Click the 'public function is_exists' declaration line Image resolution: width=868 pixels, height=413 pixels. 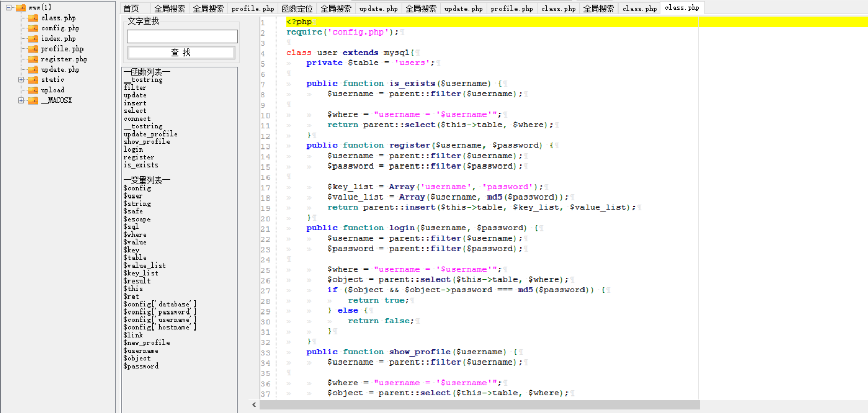pos(404,84)
